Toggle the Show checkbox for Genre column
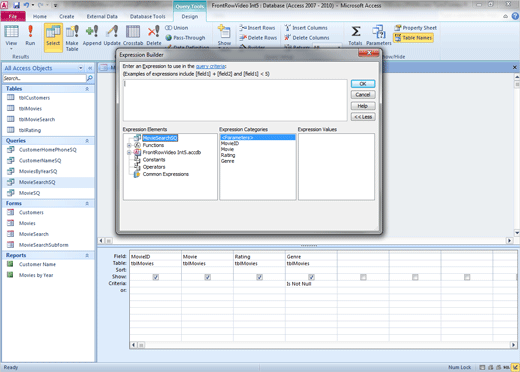Image resolution: width=520 pixels, height=372 pixels. 311,277
